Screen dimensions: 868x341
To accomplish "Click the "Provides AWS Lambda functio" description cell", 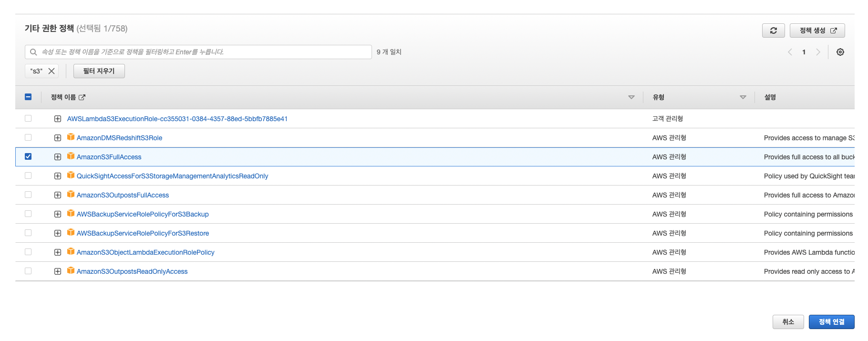I will click(x=809, y=252).
